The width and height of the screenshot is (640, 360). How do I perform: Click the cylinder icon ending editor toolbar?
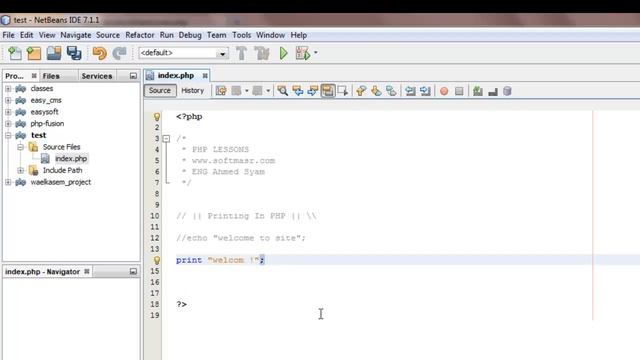[507, 91]
